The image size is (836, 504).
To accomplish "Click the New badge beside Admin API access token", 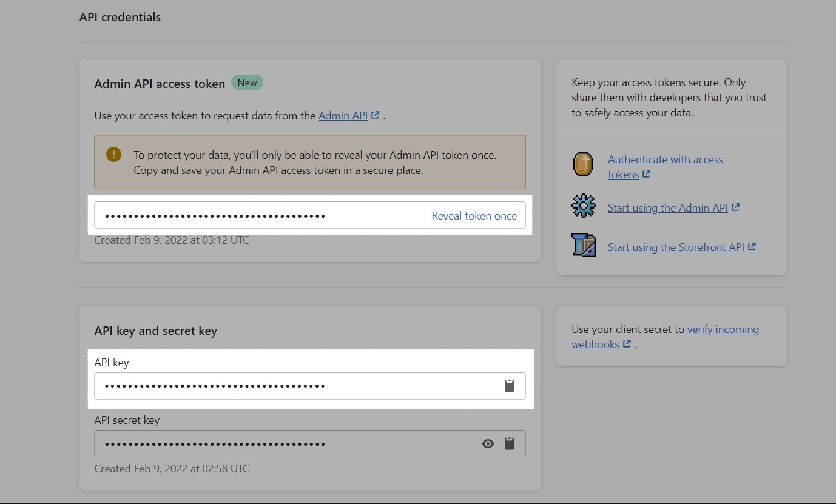I will [x=247, y=82].
